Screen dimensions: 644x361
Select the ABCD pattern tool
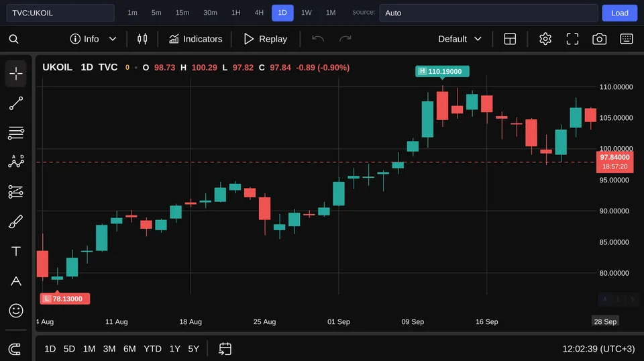[x=16, y=162]
